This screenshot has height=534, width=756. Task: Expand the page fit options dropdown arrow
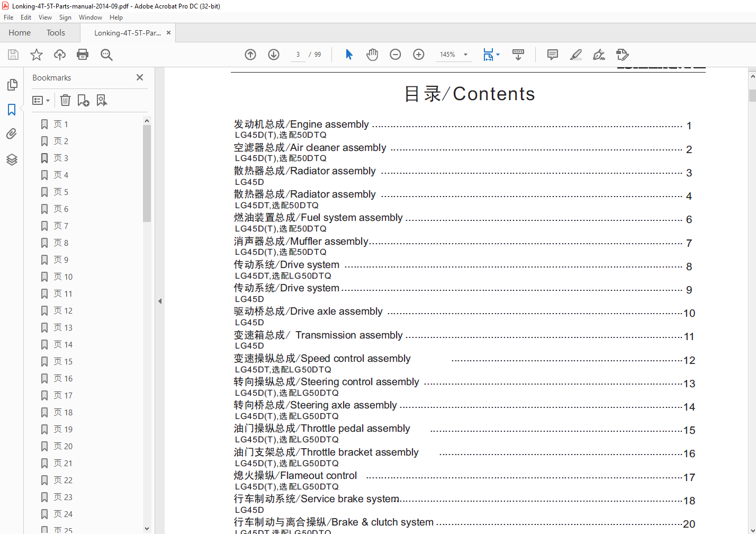(498, 55)
